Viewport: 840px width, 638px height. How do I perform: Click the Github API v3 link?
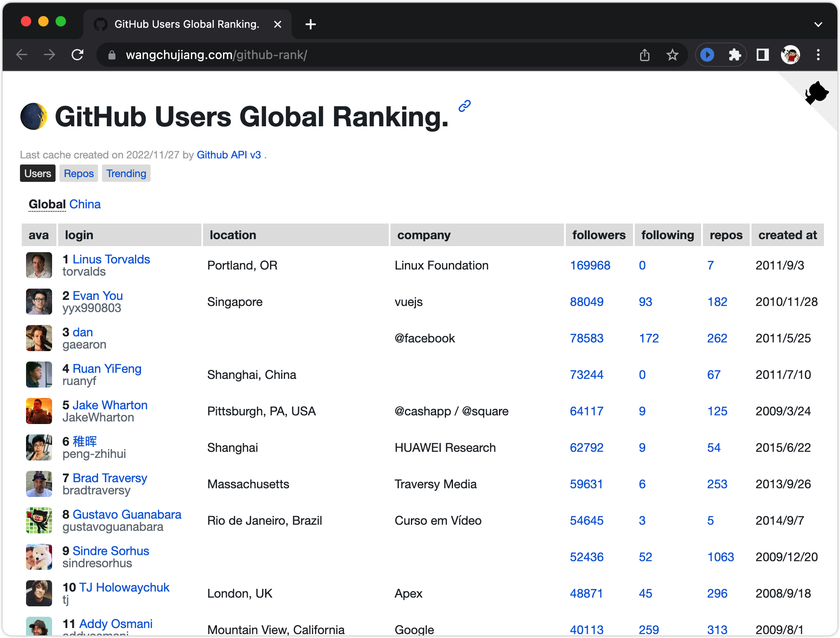pos(228,154)
